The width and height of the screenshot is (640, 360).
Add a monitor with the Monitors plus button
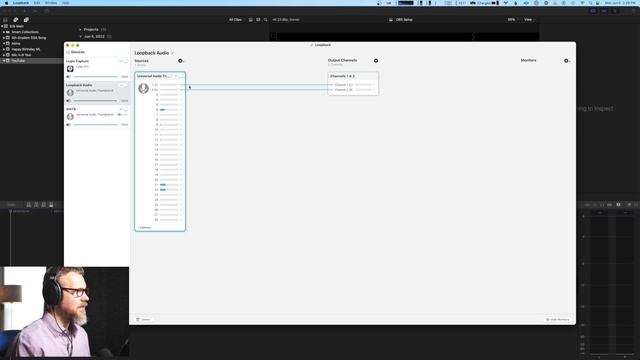coord(567,61)
